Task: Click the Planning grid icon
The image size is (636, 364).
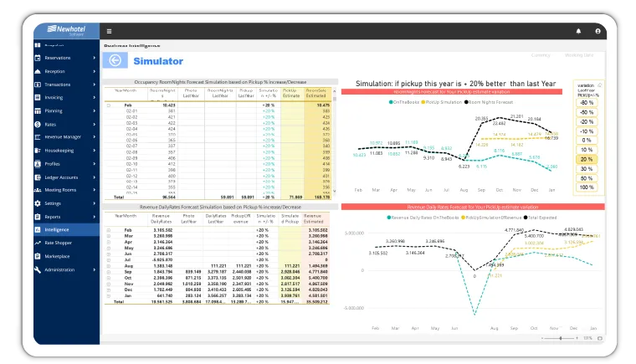Action: (38, 110)
